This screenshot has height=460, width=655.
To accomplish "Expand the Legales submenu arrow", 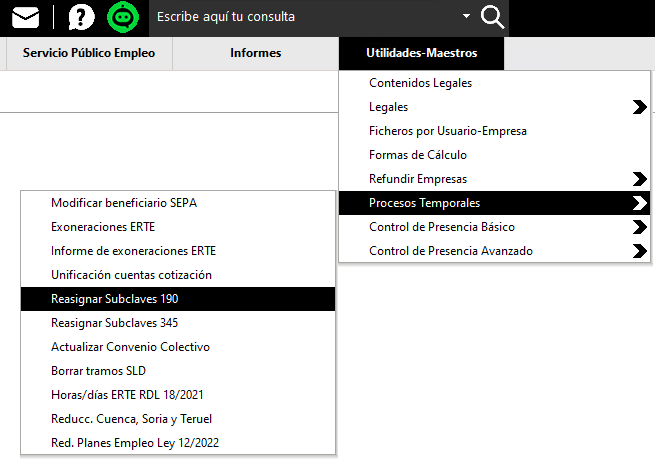I will tap(640, 107).
